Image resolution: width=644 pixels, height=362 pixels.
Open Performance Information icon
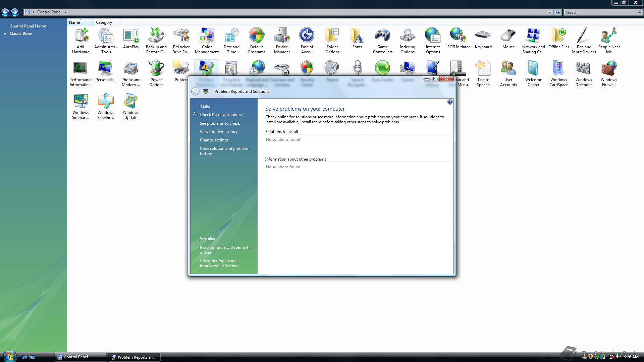pyautogui.click(x=80, y=73)
